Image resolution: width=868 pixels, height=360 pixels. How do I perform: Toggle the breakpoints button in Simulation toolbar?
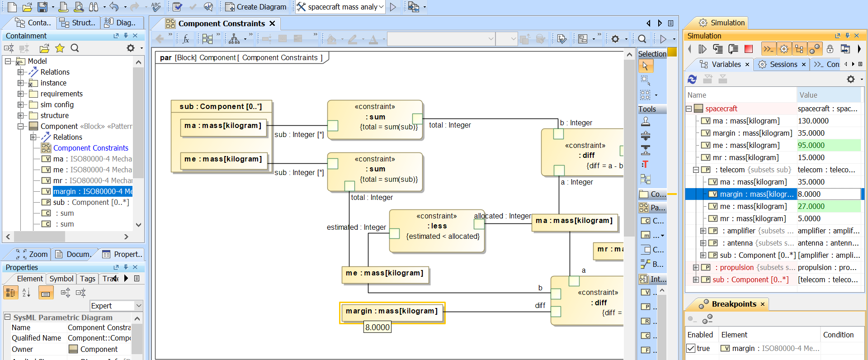(x=815, y=49)
